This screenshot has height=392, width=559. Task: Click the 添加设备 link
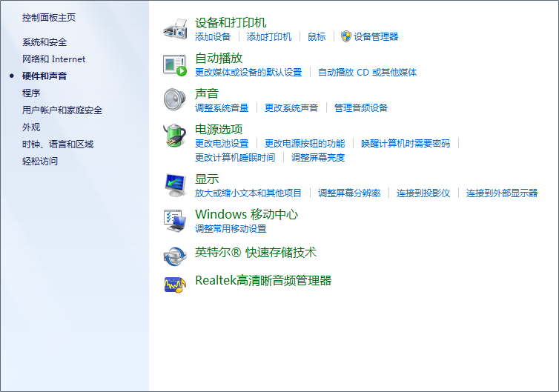pos(213,37)
